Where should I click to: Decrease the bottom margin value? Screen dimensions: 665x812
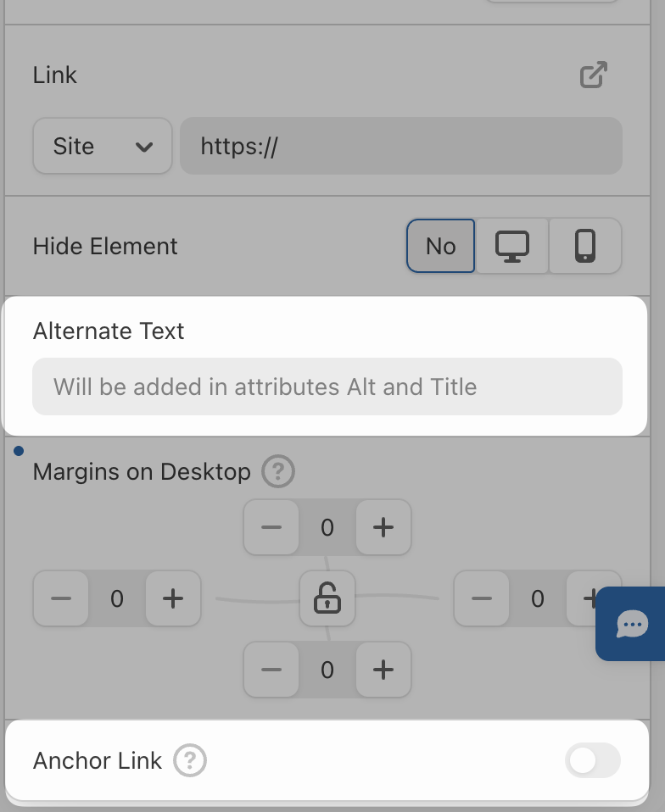click(271, 670)
